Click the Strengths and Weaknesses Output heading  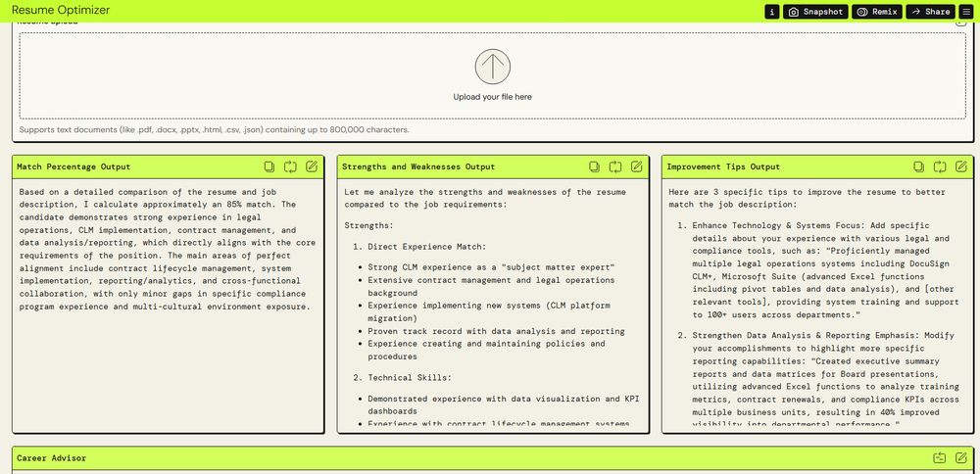tap(418, 166)
